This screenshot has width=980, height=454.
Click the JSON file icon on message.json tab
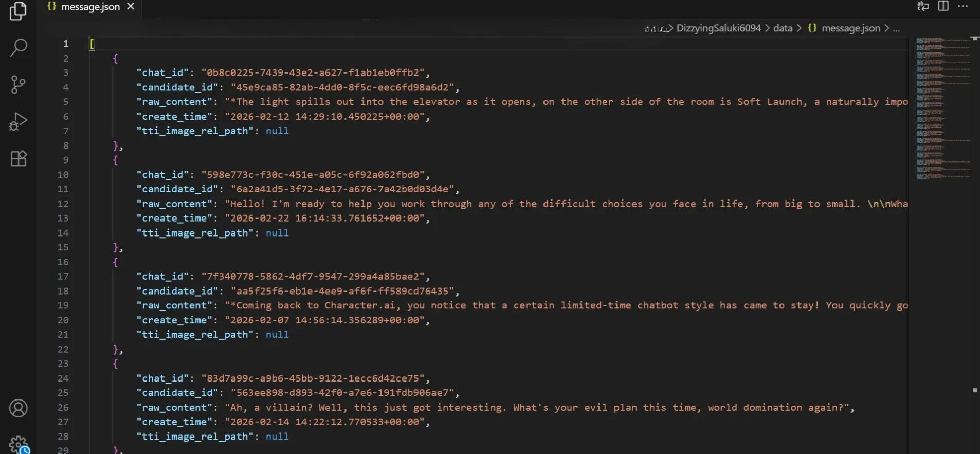click(51, 6)
